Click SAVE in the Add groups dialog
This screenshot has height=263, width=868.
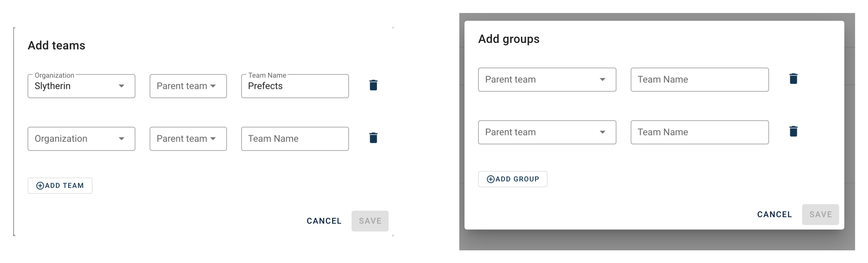pyautogui.click(x=820, y=214)
